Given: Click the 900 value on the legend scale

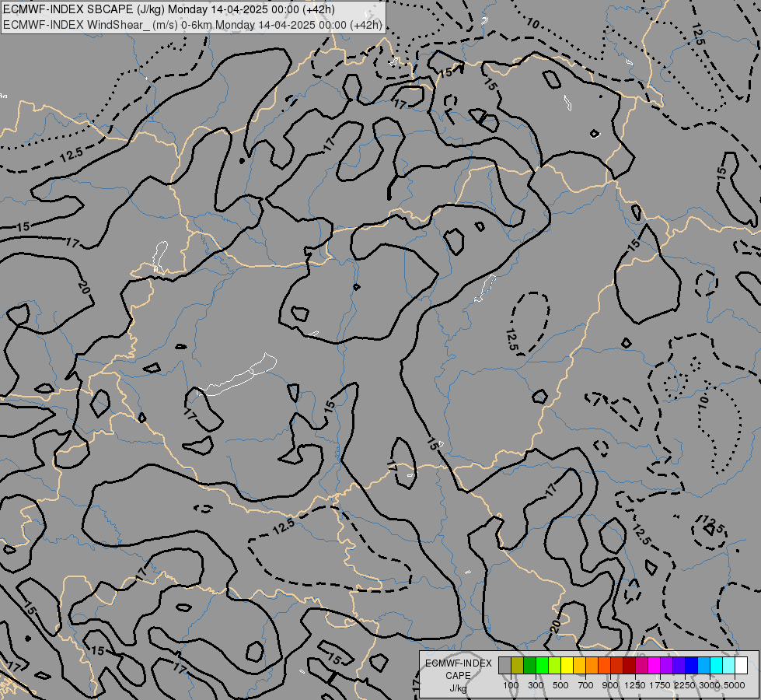Looking at the screenshot, I should pyautogui.click(x=610, y=685).
